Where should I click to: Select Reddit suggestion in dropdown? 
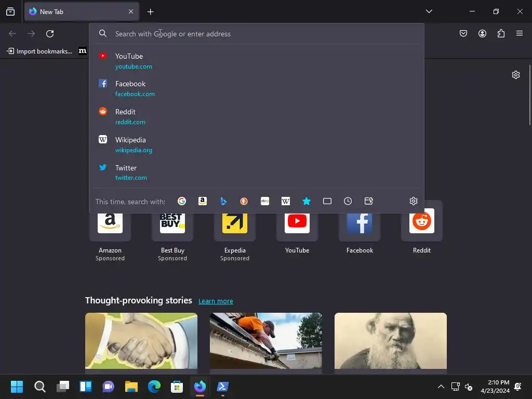click(x=257, y=116)
